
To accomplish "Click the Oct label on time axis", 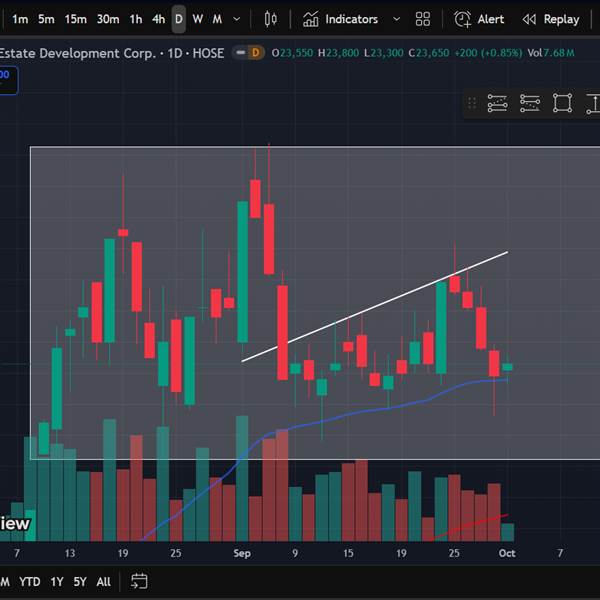I will pos(507,553).
